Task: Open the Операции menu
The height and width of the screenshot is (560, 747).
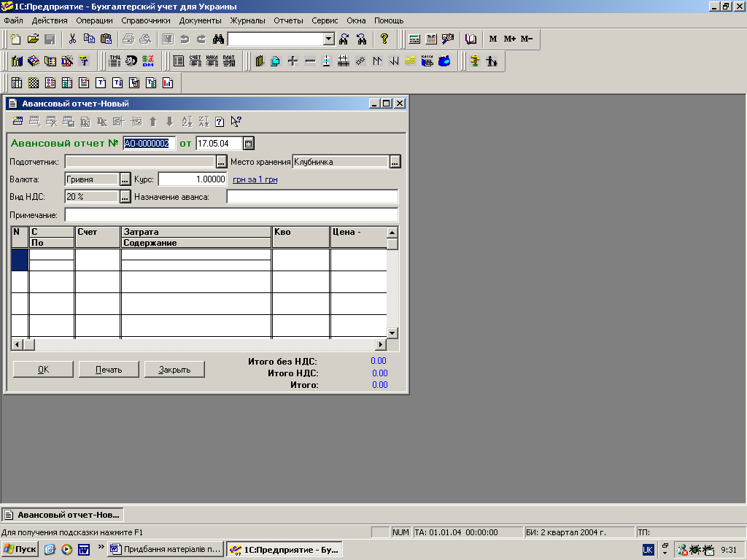Action: tap(94, 20)
